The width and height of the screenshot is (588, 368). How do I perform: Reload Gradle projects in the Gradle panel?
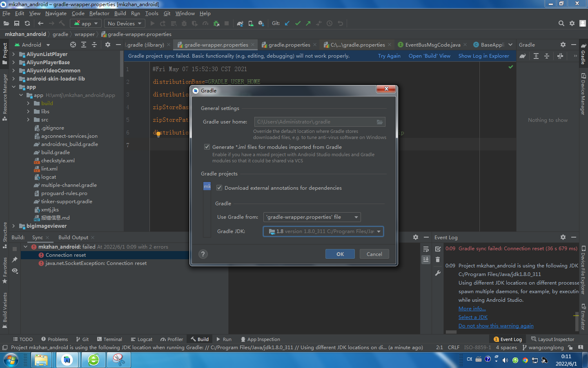coord(523,56)
